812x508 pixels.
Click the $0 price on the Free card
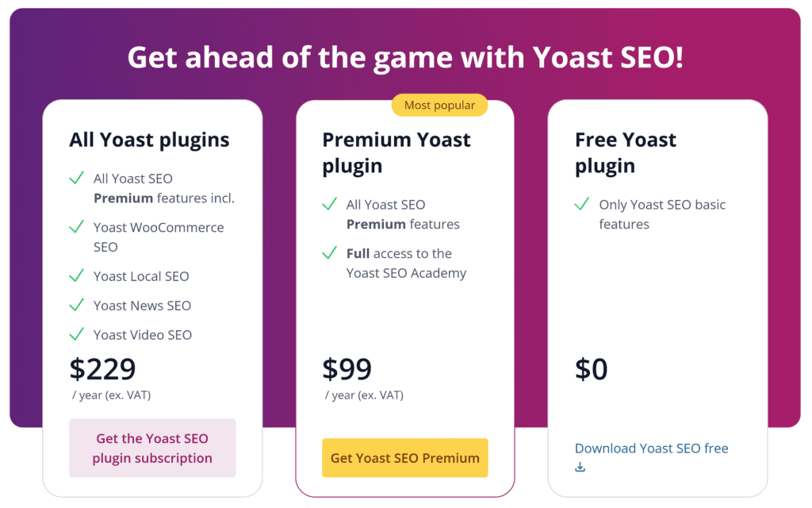(590, 368)
